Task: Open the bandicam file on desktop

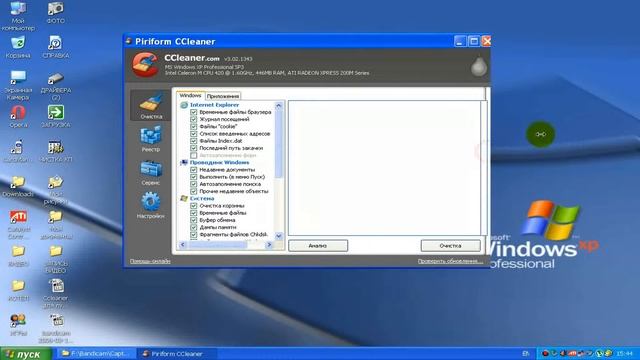Action: [56, 329]
